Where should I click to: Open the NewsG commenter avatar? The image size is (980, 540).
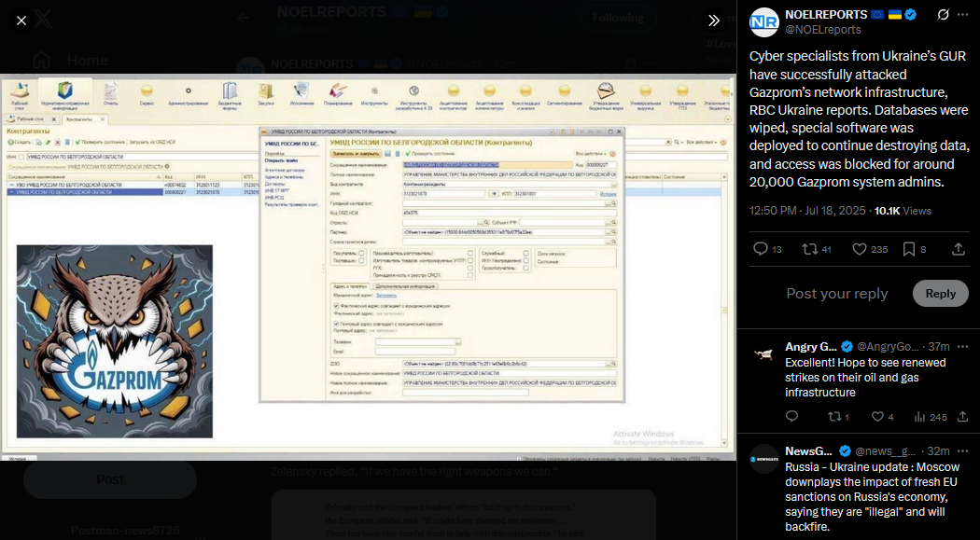click(x=763, y=459)
